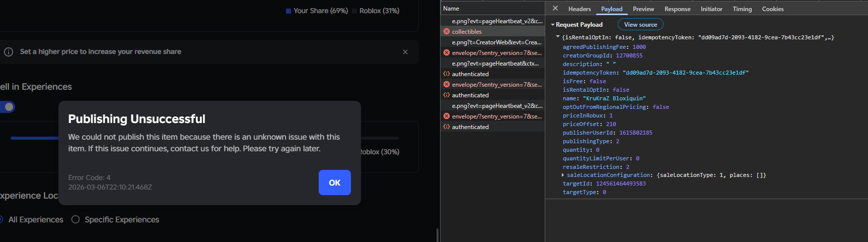Image resolution: width=868 pixels, height=242 pixels.
Task: Click the blue Your Share legend square
Action: [288, 11]
